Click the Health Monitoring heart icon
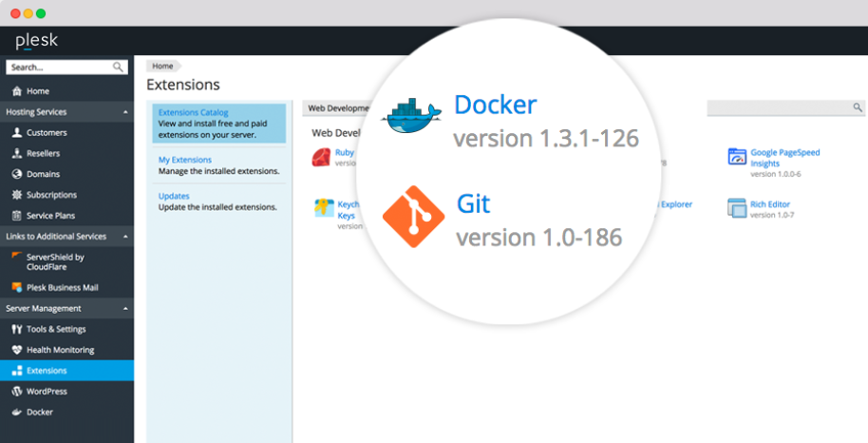 [17, 350]
